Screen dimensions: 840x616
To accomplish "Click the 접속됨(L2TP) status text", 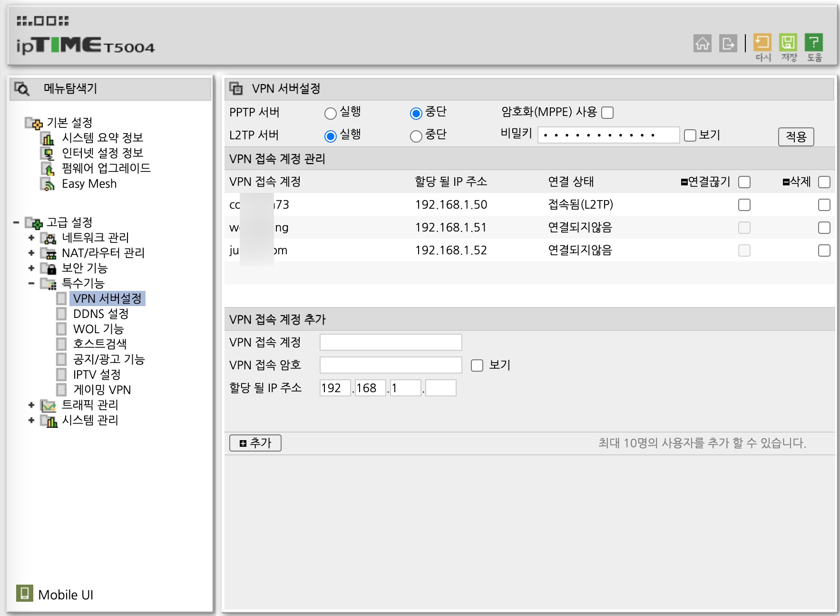I will pos(581,204).
